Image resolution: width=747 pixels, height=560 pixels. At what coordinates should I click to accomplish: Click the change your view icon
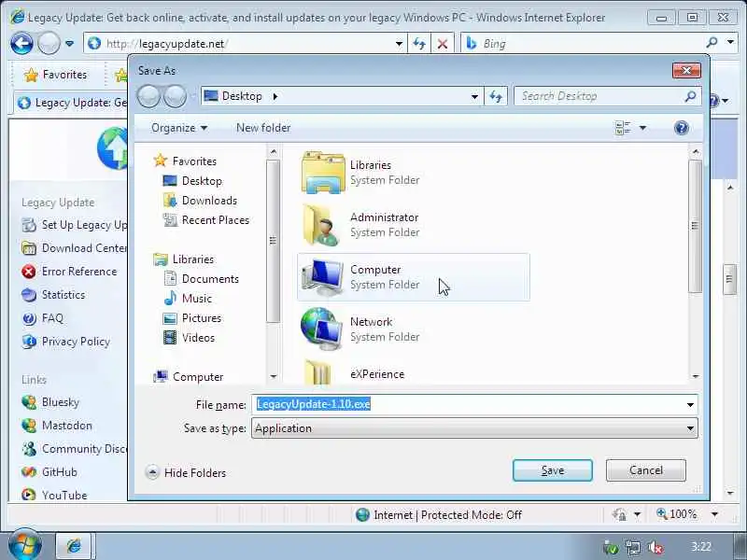click(x=623, y=128)
